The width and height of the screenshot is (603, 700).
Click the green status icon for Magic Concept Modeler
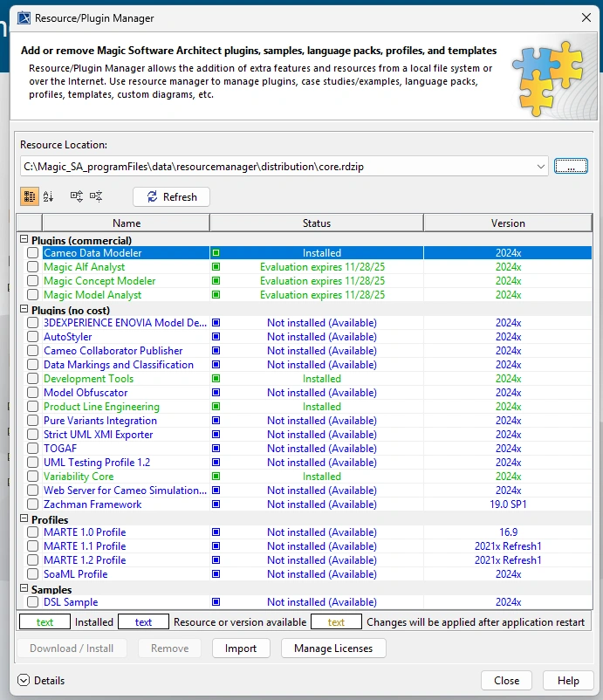tap(216, 281)
